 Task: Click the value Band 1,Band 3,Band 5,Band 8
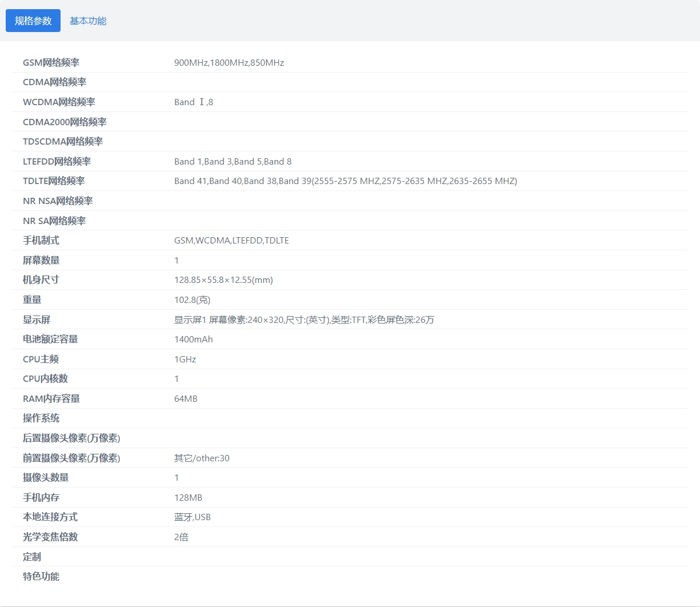click(x=233, y=161)
